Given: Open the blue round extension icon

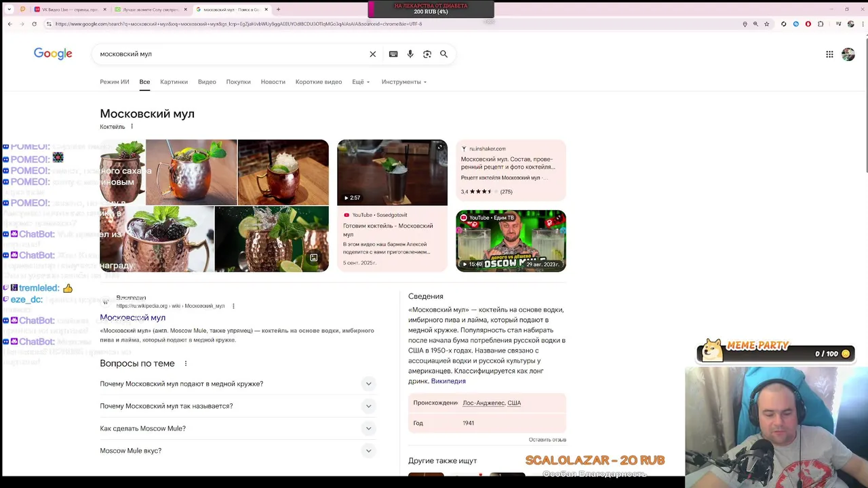Looking at the screenshot, I should click(796, 24).
